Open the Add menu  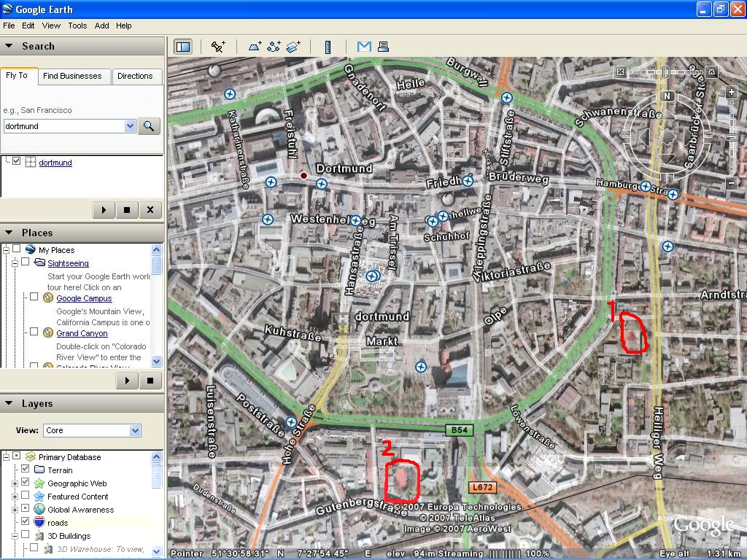click(101, 26)
